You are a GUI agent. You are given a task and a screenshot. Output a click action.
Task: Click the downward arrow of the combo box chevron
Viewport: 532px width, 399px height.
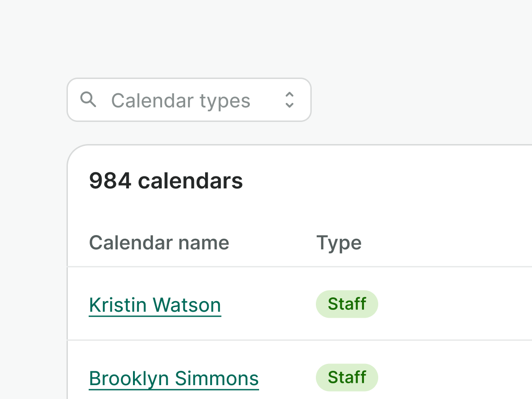coord(290,105)
